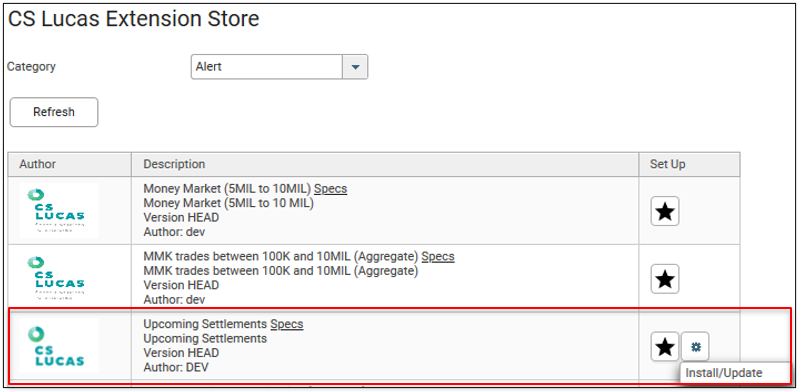The height and width of the screenshot is (392, 800).
Task: Click star icon for Upcoming Settlements
Action: coord(665,347)
